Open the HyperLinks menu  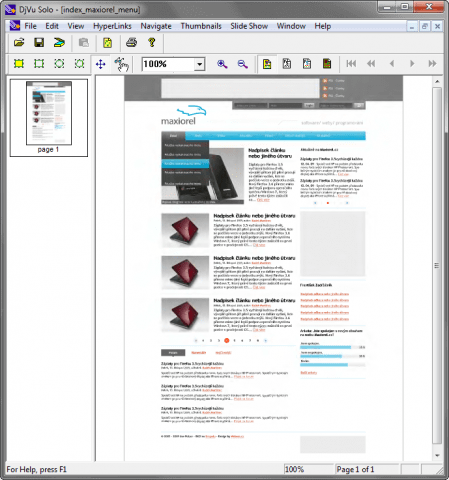click(112, 26)
